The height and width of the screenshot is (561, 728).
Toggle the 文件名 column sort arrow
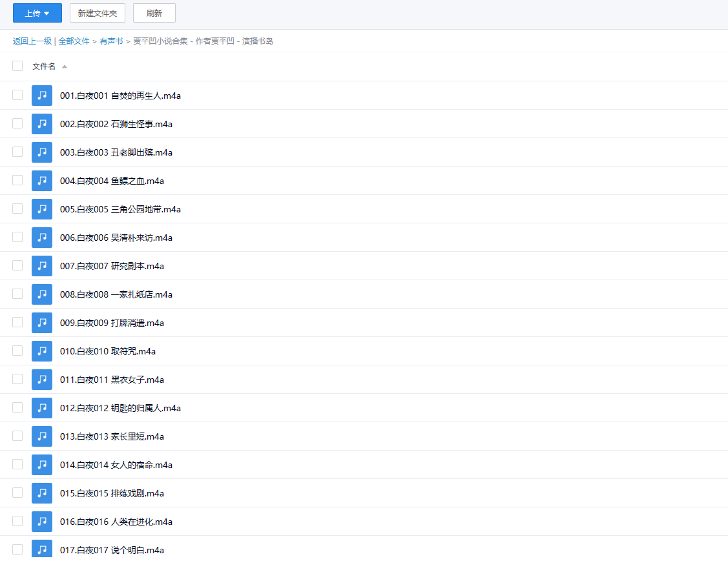tap(64, 66)
